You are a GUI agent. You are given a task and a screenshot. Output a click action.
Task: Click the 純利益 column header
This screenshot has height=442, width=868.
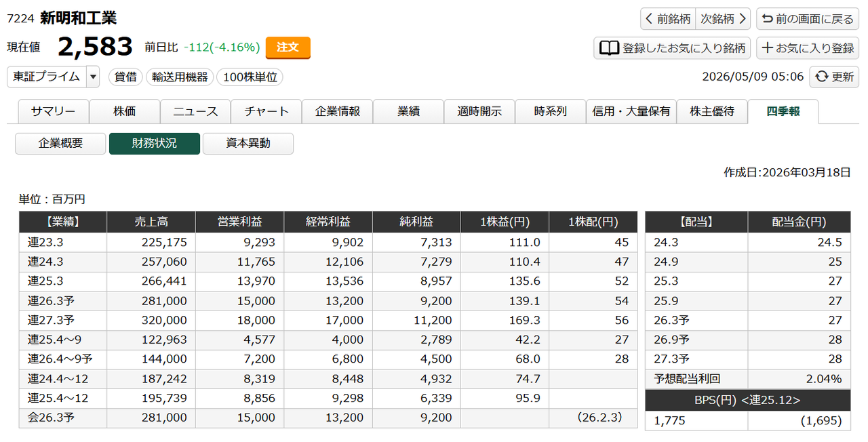(416, 222)
